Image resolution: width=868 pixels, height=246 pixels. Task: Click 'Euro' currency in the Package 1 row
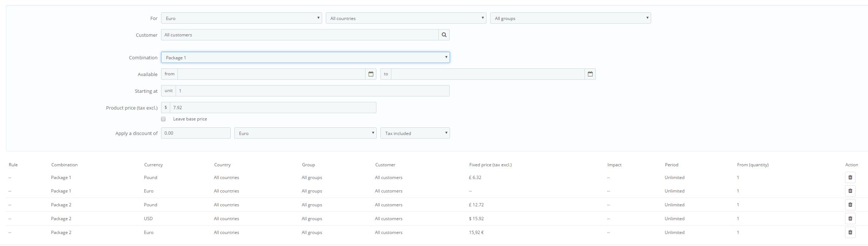coord(149,191)
